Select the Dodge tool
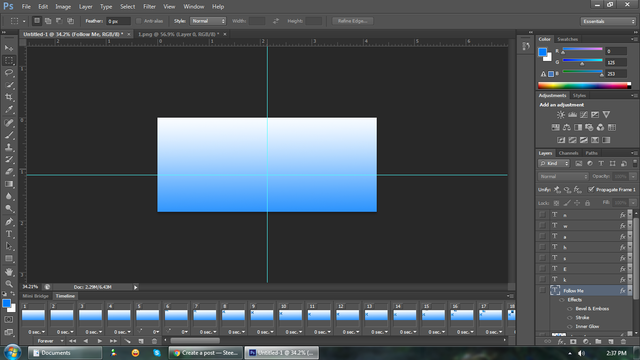Viewport: 640px width, 360px height. [x=9, y=209]
